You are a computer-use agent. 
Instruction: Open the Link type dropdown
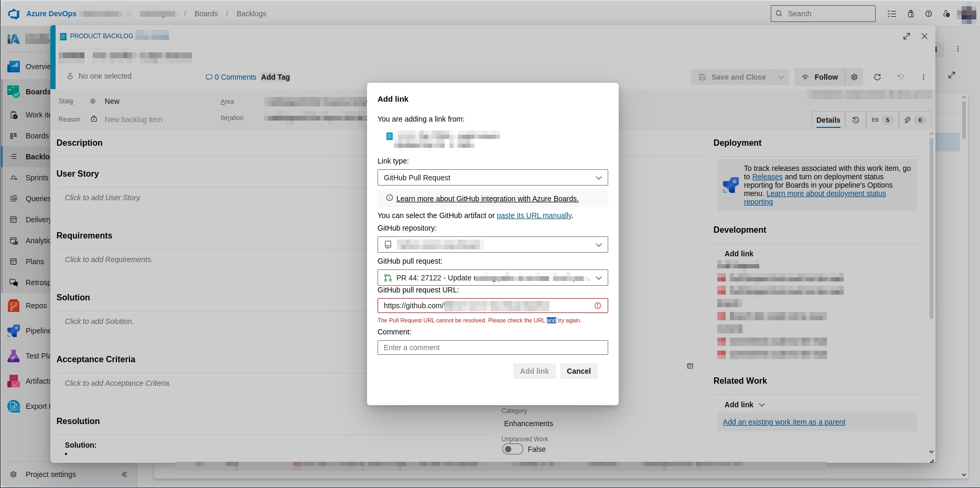[493, 178]
